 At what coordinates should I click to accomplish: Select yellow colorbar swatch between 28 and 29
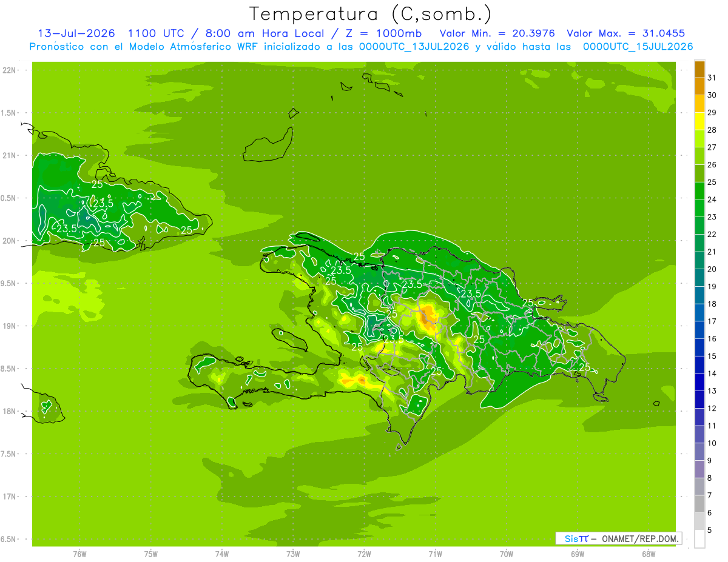(x=699, y=121)
